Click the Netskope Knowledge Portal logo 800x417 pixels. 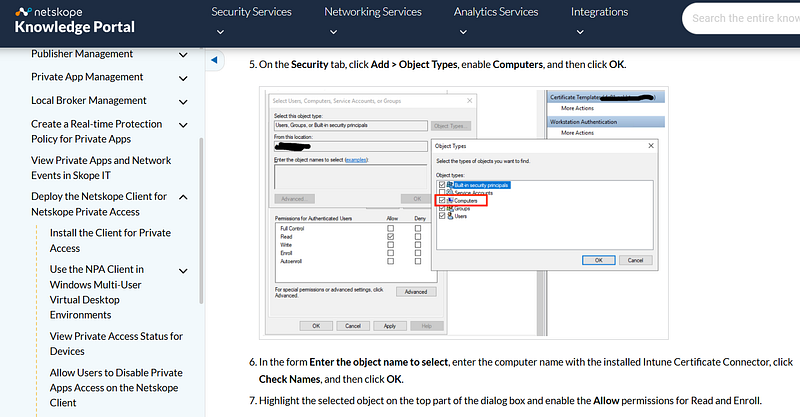[x=74, y=21]
